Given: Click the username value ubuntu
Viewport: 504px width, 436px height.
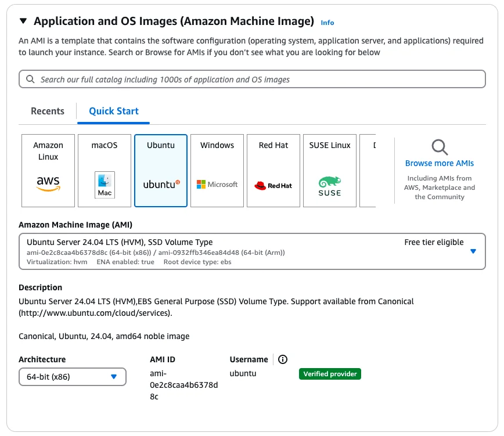Looking at the screenshot, I should point(243,374).
